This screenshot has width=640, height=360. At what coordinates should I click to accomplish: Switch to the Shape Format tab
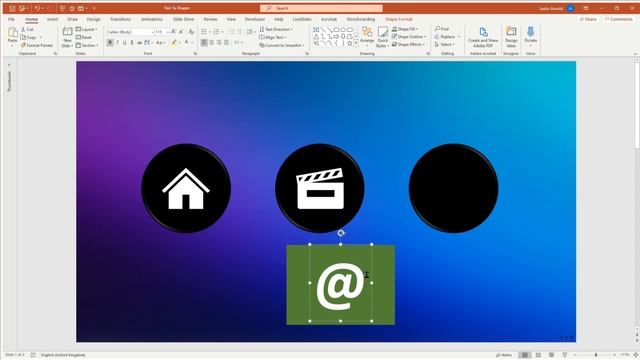[399, 19]
